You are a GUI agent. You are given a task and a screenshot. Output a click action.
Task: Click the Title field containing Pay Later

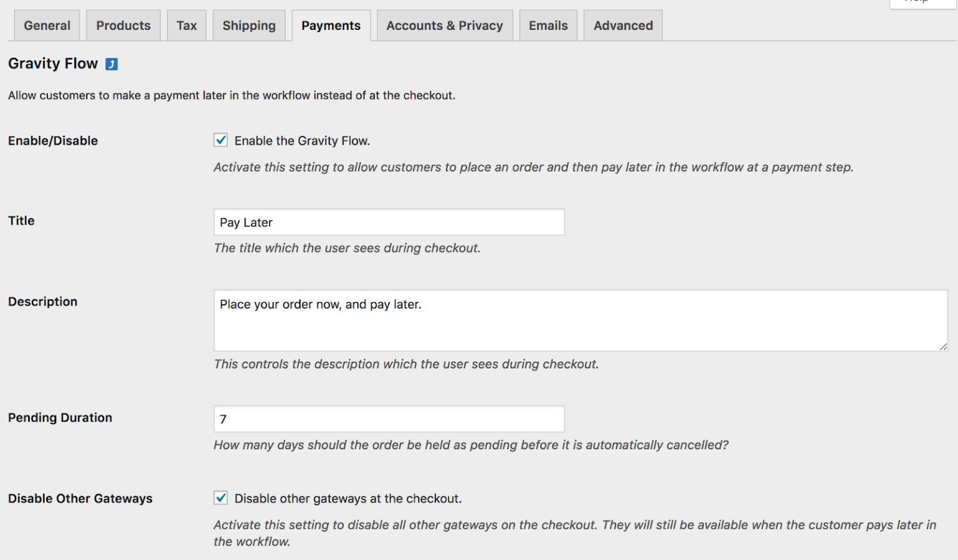click(x=389, y=222)
